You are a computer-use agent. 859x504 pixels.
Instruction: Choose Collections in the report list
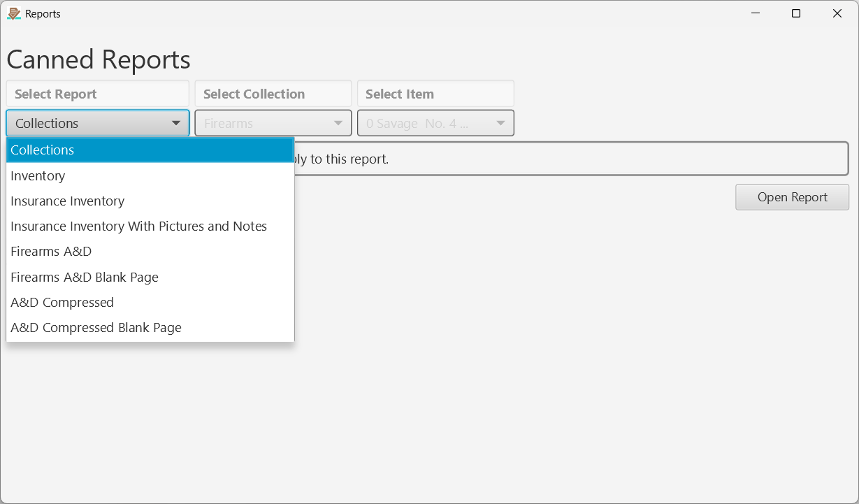pos(150,150)
